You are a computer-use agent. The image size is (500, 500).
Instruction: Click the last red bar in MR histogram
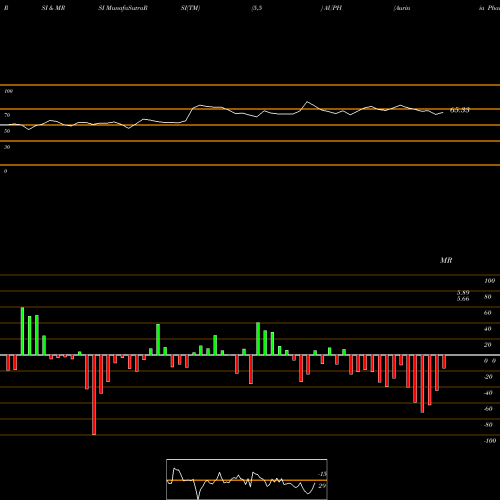tap(444, 362)
